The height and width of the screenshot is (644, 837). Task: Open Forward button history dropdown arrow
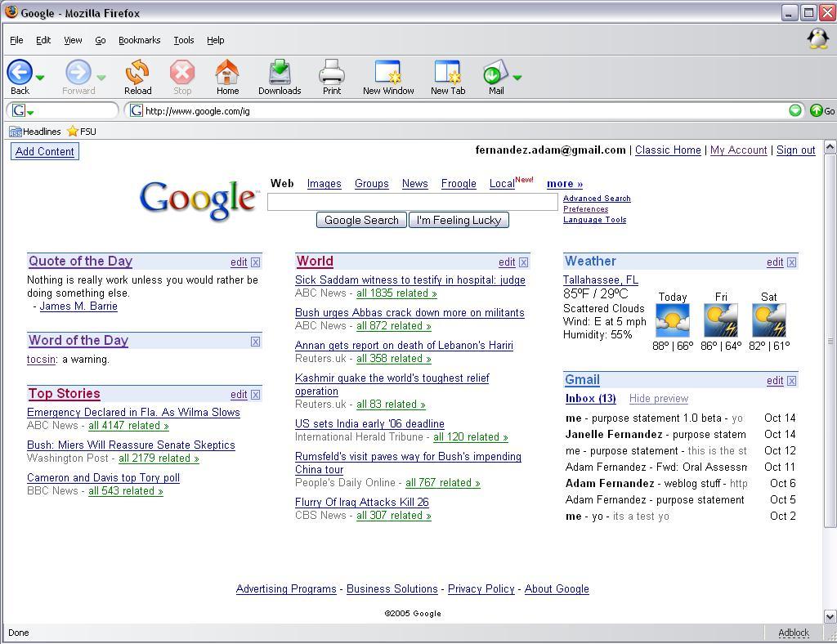101,78
